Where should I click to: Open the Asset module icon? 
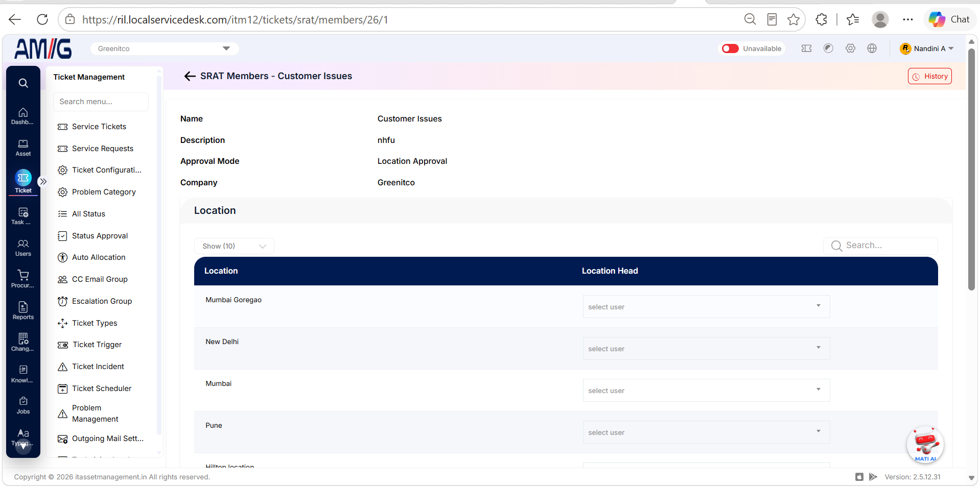(23, 148)
